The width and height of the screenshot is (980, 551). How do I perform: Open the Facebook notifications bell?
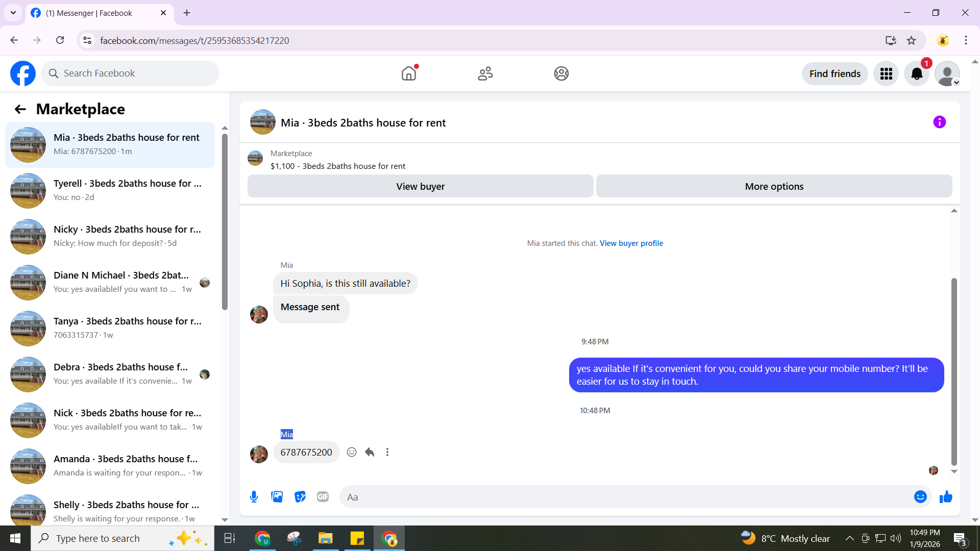point(917,74)
